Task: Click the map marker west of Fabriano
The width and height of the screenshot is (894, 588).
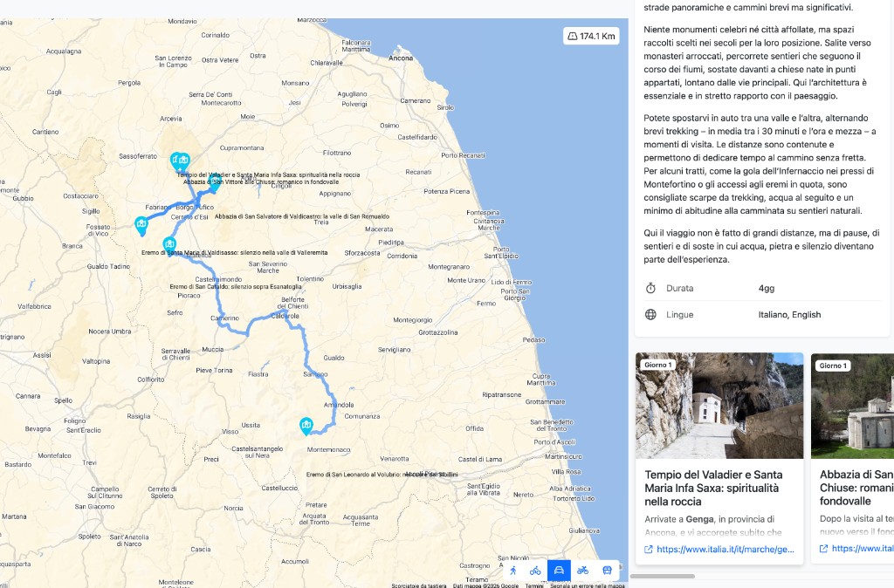Action: coord(141,226)
